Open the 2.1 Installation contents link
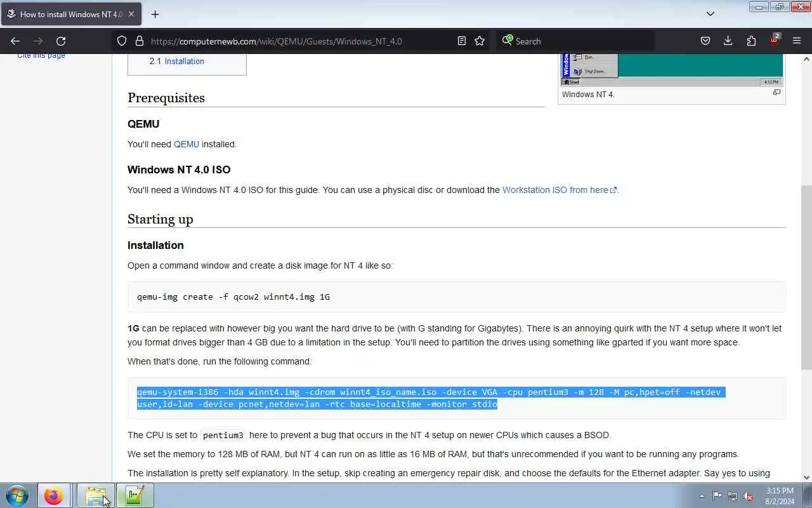The image size is (812, 508). (177, 61)
